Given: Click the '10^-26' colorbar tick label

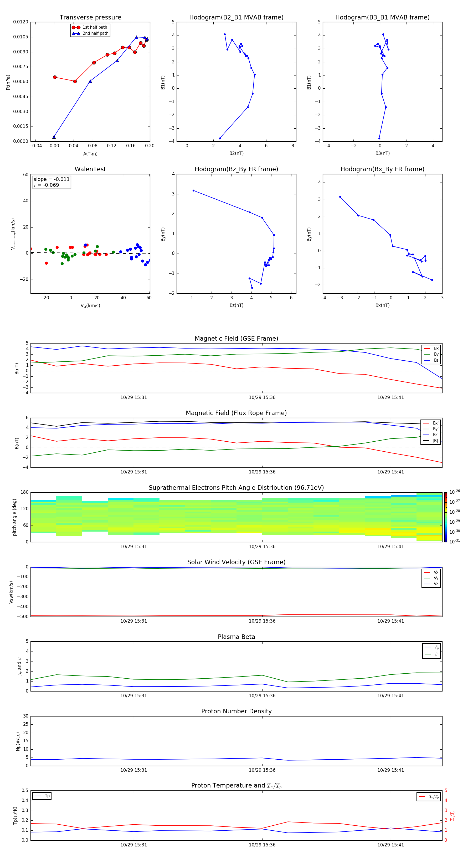Looking at the screenshot, I should point(455,492).
